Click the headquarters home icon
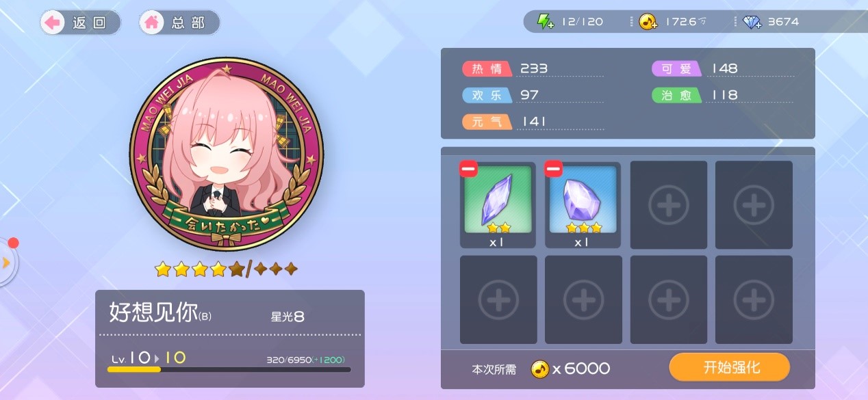868x400 pixels. [152, 22]
